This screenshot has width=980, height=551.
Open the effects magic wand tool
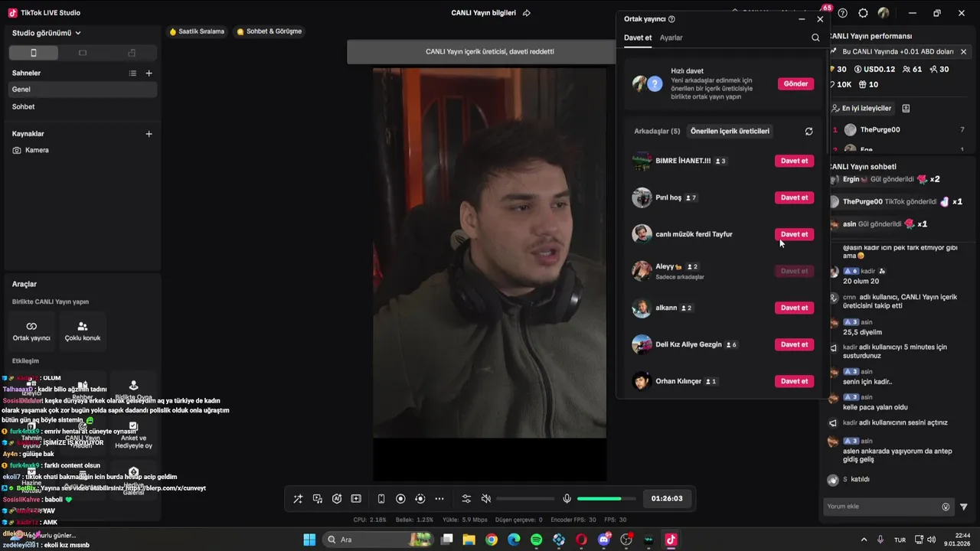[x=298, y=499]
